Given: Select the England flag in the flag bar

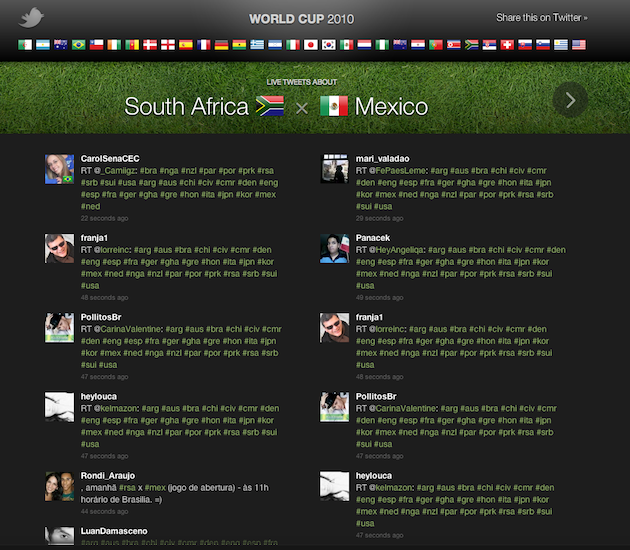Looking at the screenshot, I should click(168, 45).
